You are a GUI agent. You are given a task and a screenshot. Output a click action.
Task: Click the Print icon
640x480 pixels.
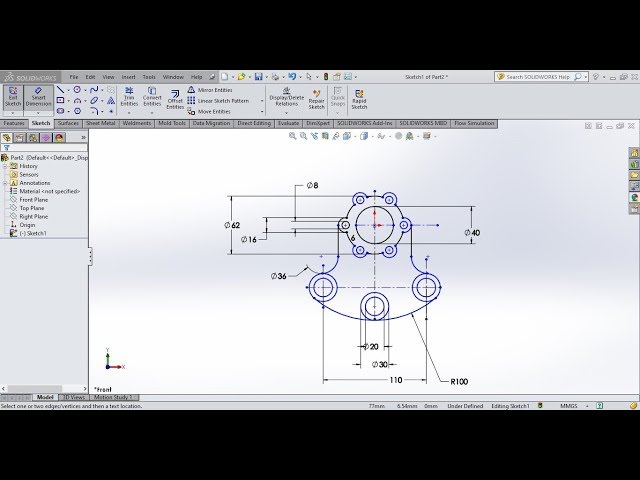(x=276, y=77)
